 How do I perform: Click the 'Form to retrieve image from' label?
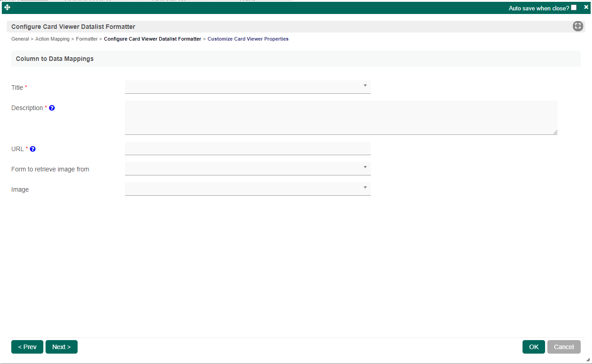click(x=50, y=169)
